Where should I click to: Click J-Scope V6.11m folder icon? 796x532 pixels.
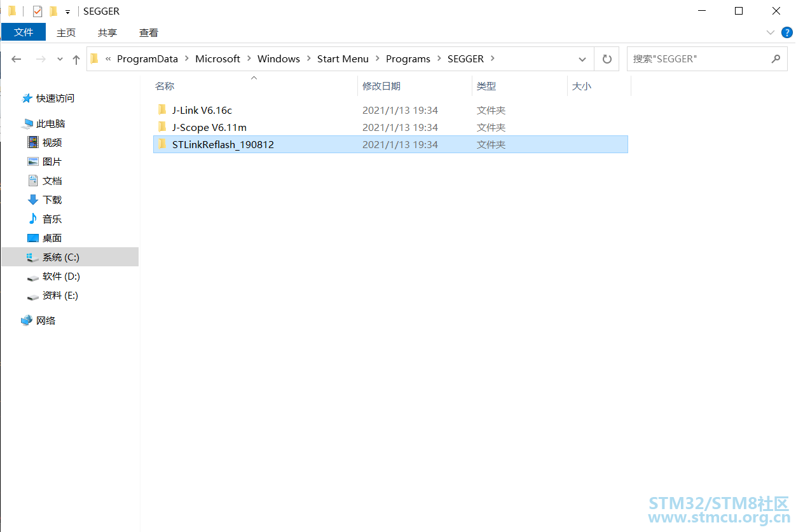pyautogui.click(x=162, y=126)
